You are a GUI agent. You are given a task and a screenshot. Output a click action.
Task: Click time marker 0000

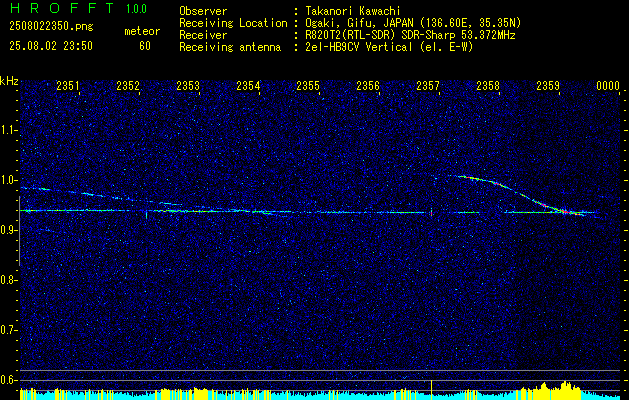click(x=608, y=86)
